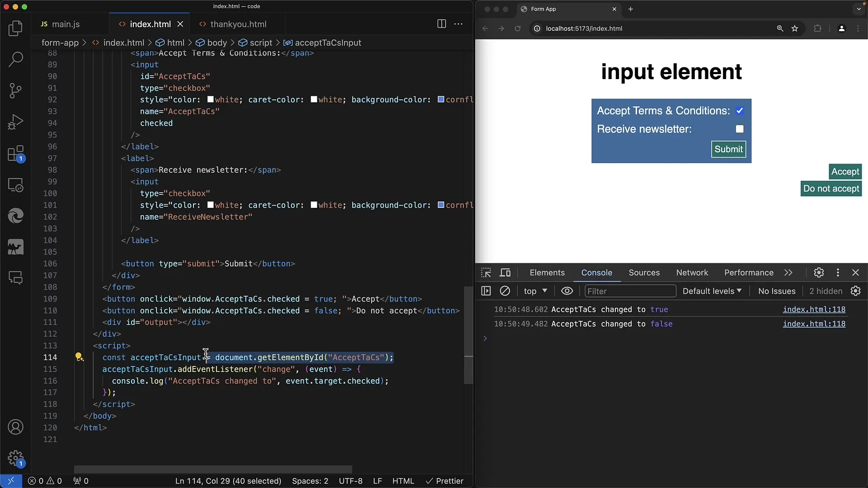
Task: Switch to the Console tab
Action: click(597, 272)
